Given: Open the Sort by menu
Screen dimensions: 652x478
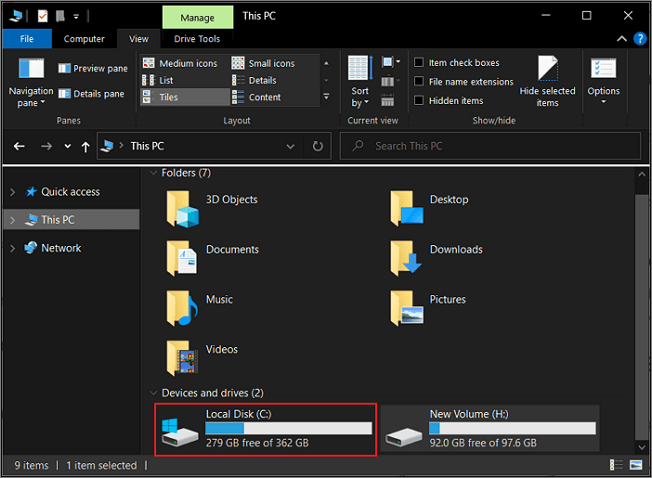Looking at the screenshot, I should coord(360,82).
